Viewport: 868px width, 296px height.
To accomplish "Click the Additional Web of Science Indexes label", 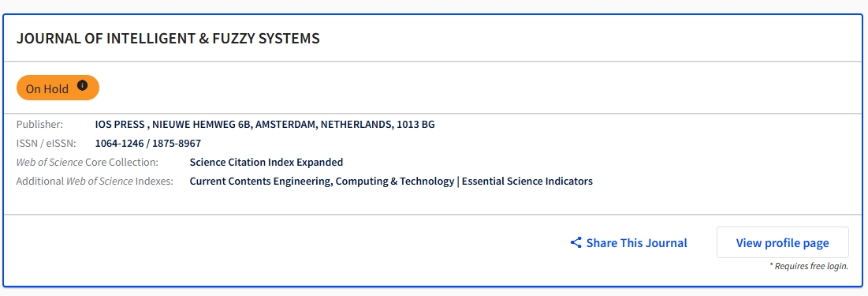I will [x=95, y=182].
